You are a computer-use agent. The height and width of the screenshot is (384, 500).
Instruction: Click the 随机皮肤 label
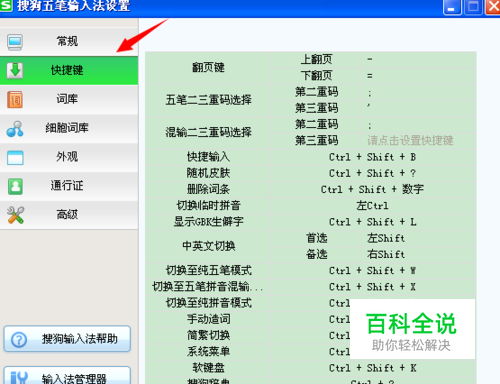pos(208,173)
